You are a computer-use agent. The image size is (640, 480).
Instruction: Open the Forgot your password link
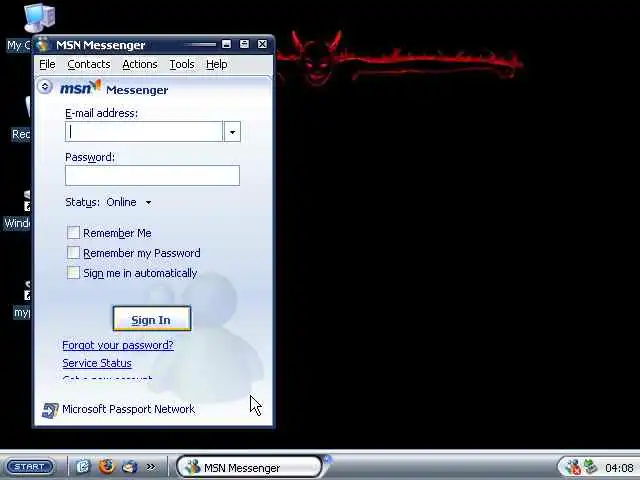pos(118,345)
